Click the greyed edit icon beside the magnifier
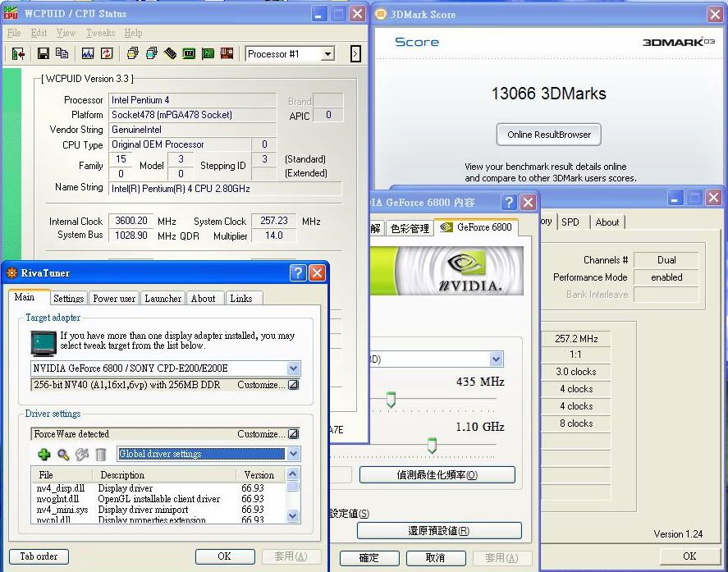728x572 pixels. 82,454
